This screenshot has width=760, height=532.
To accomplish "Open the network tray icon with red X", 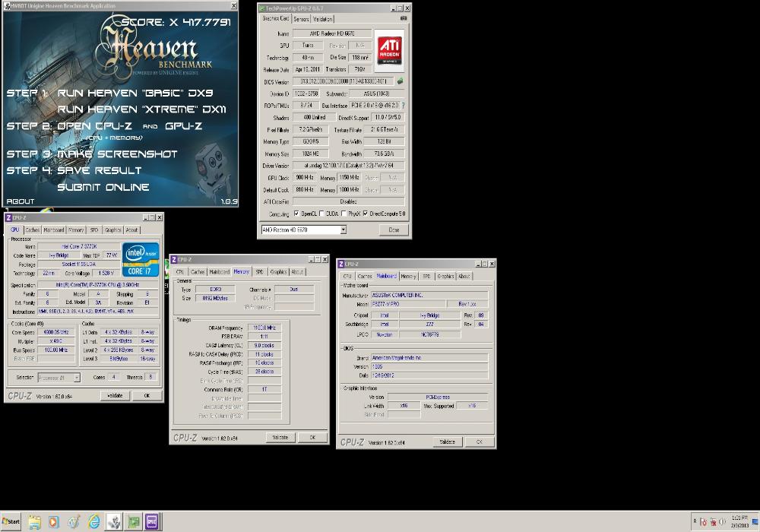I will point(713,522).
